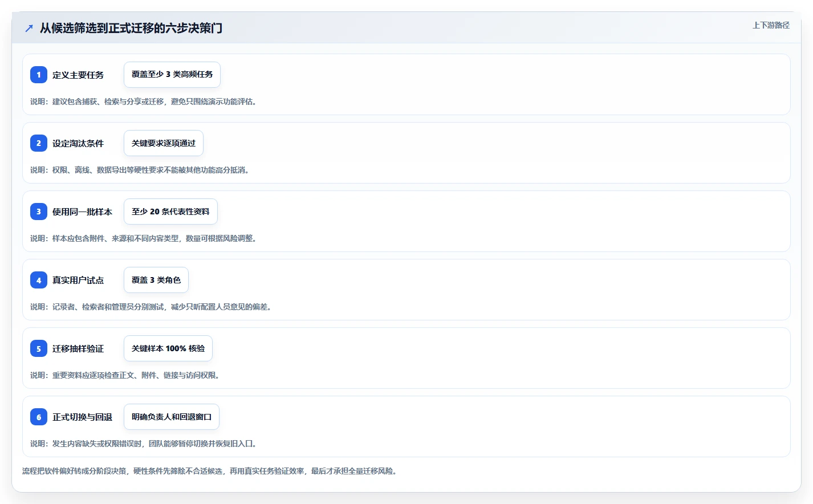The image size is (813, 504).
Task: Click the footer summary starting 流程把软件偏好
Action: (210, 471)
